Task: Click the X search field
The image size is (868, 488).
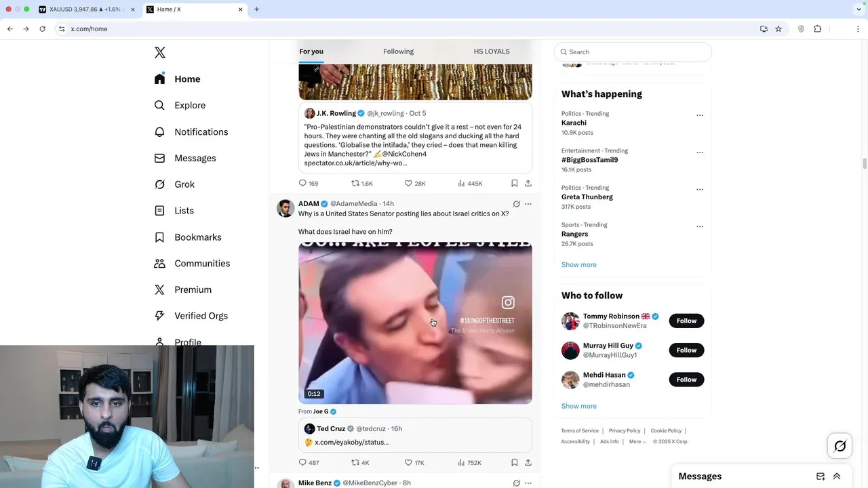Action: tap(633, 52)
